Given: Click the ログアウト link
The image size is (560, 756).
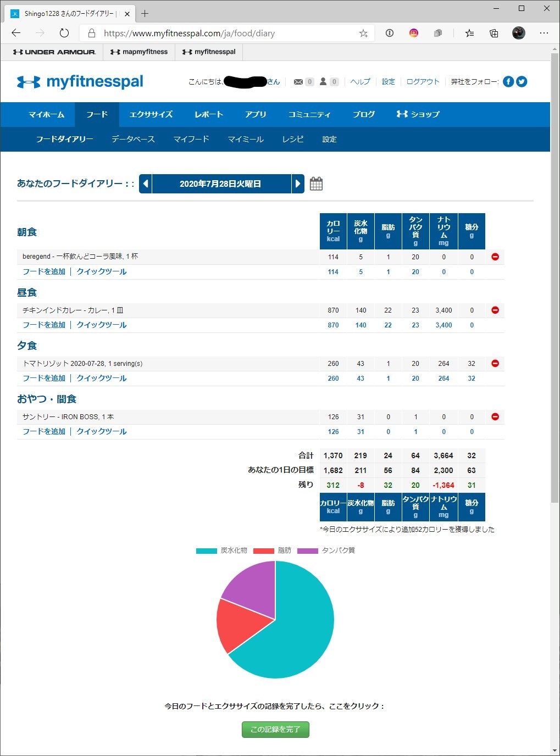Looking at the screenshot, I should [x=423, y=82].
